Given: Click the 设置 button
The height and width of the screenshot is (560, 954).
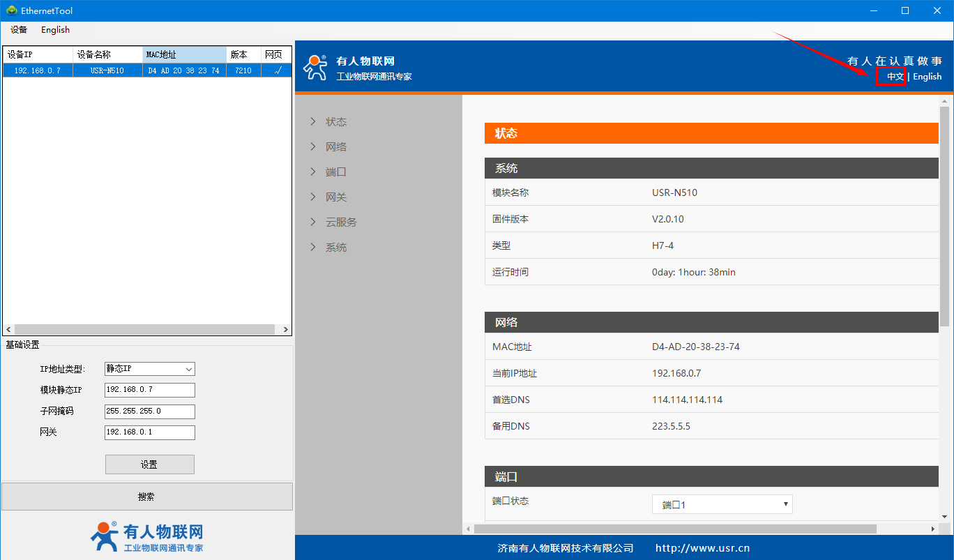Looking at the screenshot, I should 149,464.
